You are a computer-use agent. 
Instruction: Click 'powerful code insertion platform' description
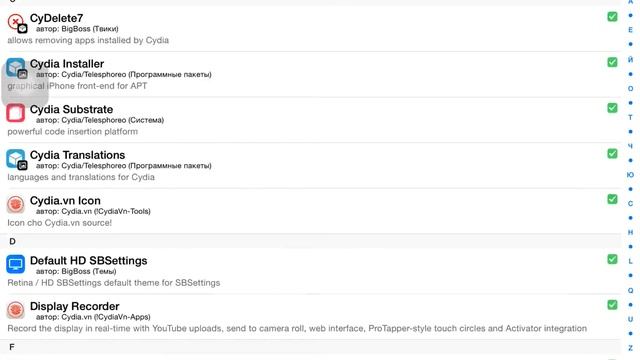pyautogui.click(x=73, y=132)
